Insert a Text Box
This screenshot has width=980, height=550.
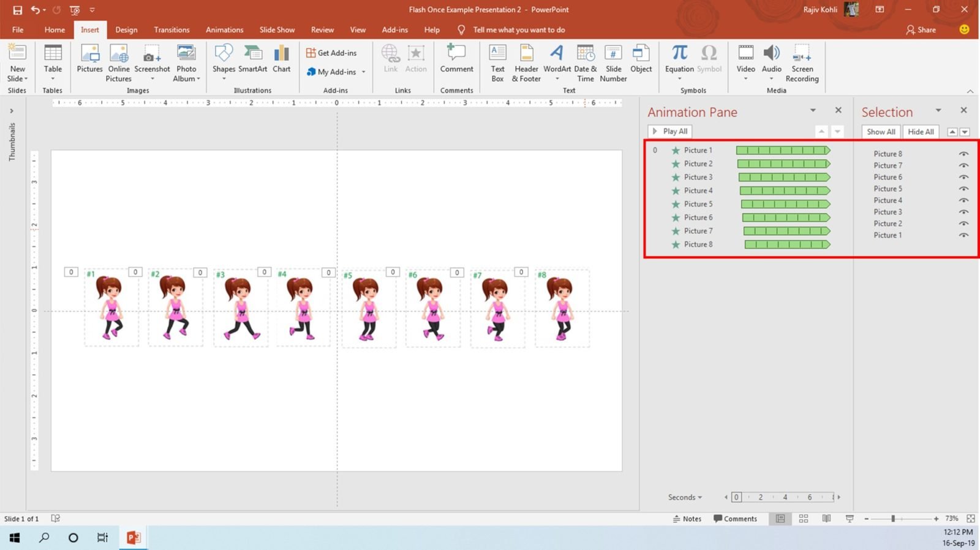pos(497,62)
